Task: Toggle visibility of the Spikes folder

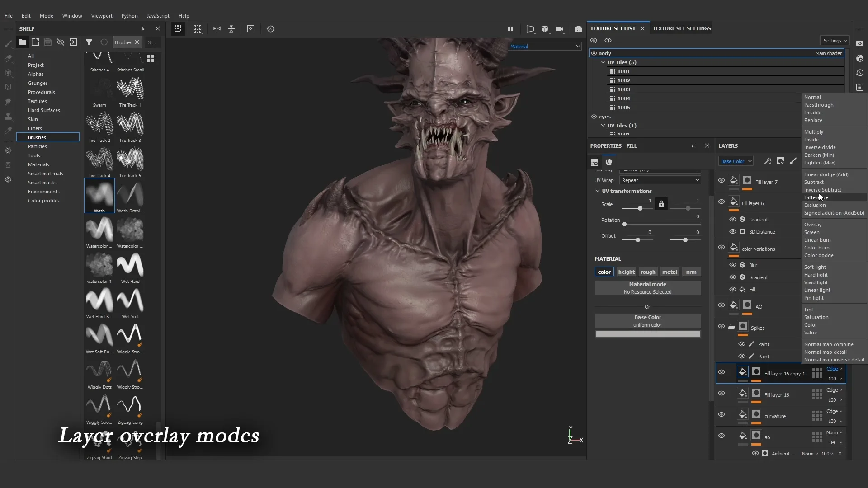Action: pos(722,326)
